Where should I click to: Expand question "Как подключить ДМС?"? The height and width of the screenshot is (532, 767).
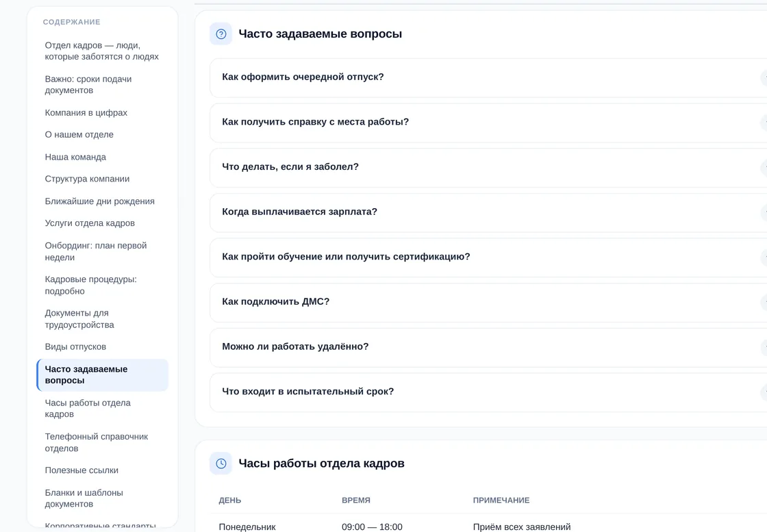488,302
